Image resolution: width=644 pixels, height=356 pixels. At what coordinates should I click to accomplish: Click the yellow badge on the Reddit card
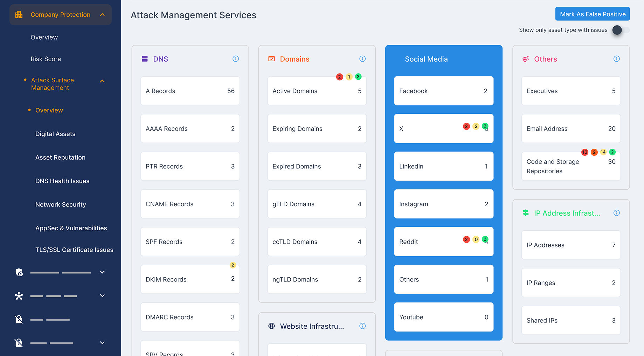tap(476, 239)
